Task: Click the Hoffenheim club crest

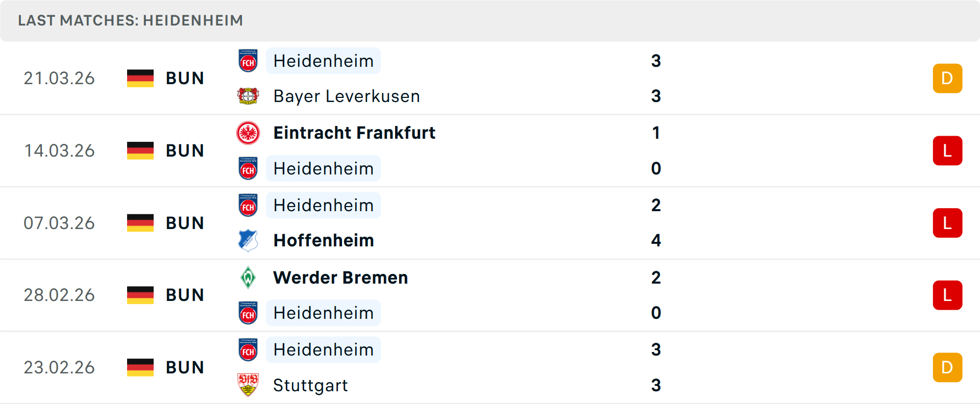Action: click(x=248, y=240)
